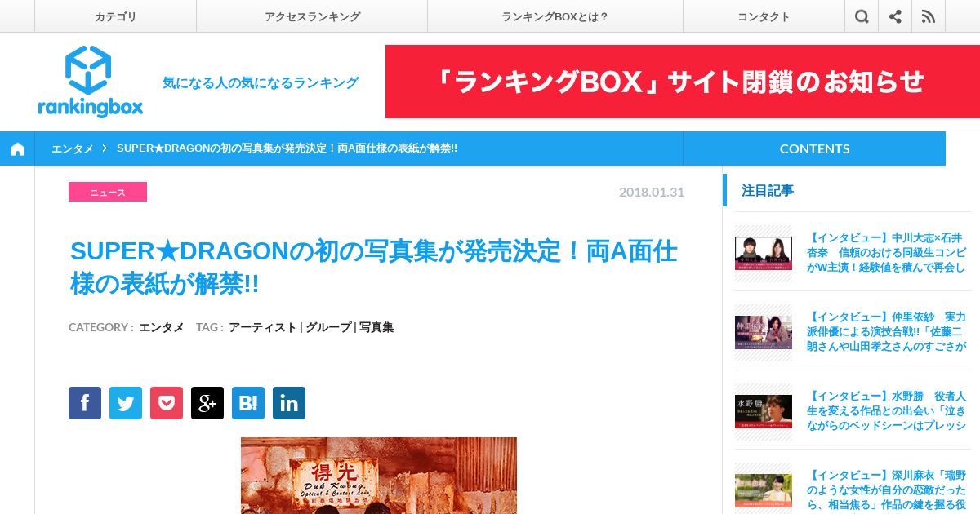980x514 pixels.
Task: Go to home via house icon
Action: pos(17,148)
